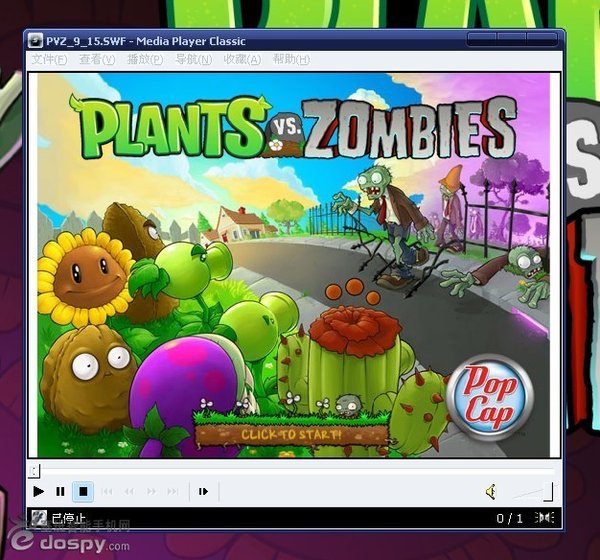Open the 查看(V) menu

click(97, 60)
